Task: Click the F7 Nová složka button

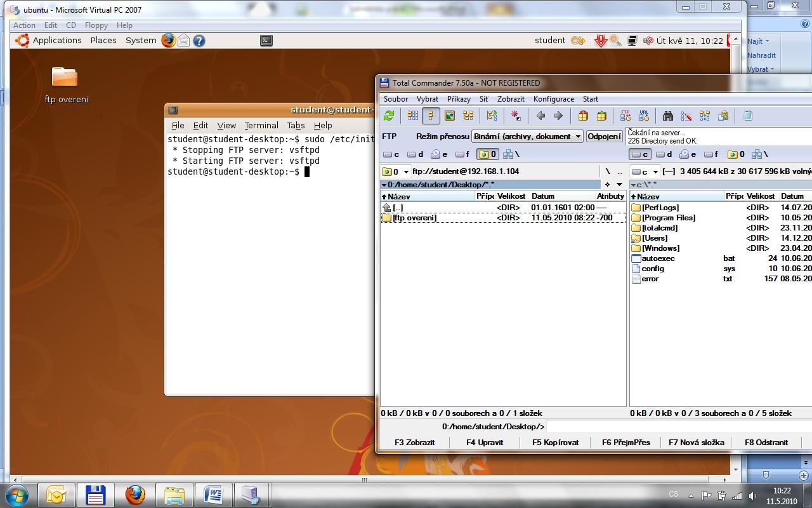Action: 697,443
